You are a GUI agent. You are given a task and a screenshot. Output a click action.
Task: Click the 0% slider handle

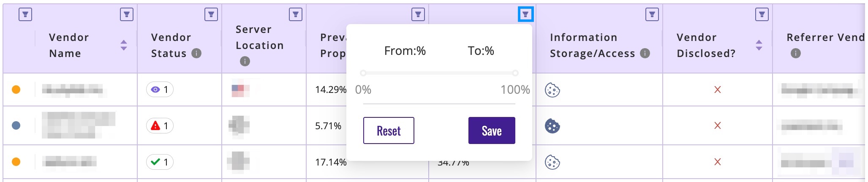pyautogui.click(x=363, y=73)
